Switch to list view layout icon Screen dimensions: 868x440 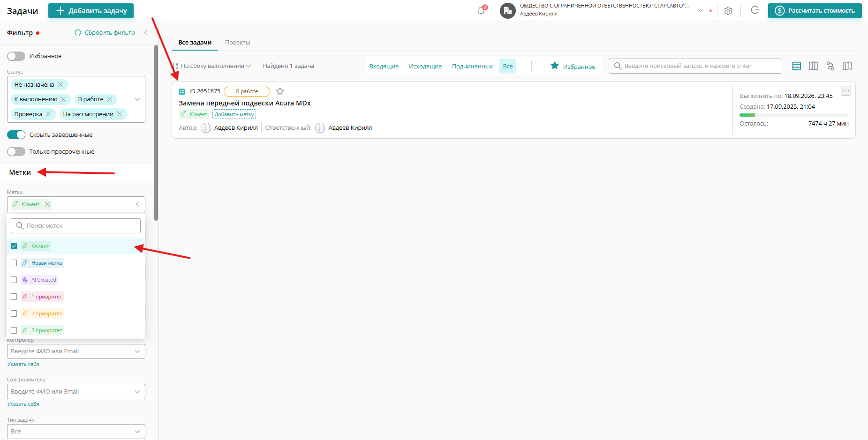(x=796, y=66)
